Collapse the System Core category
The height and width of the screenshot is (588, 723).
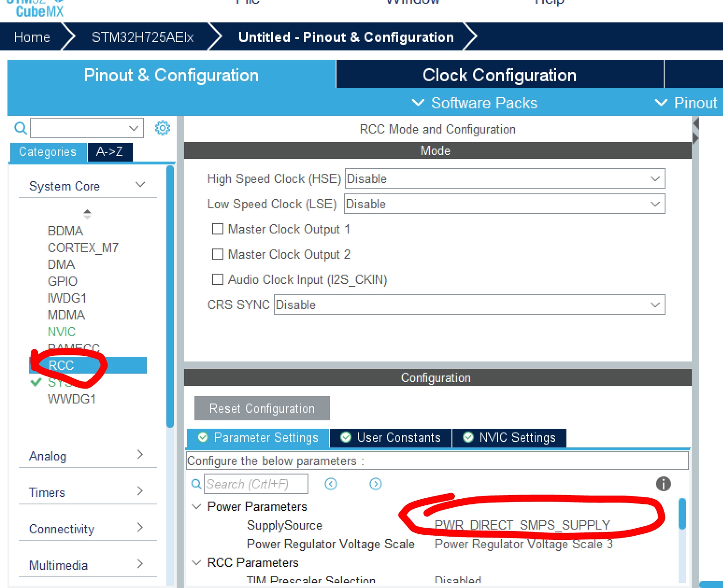click(x=140, y=185)
